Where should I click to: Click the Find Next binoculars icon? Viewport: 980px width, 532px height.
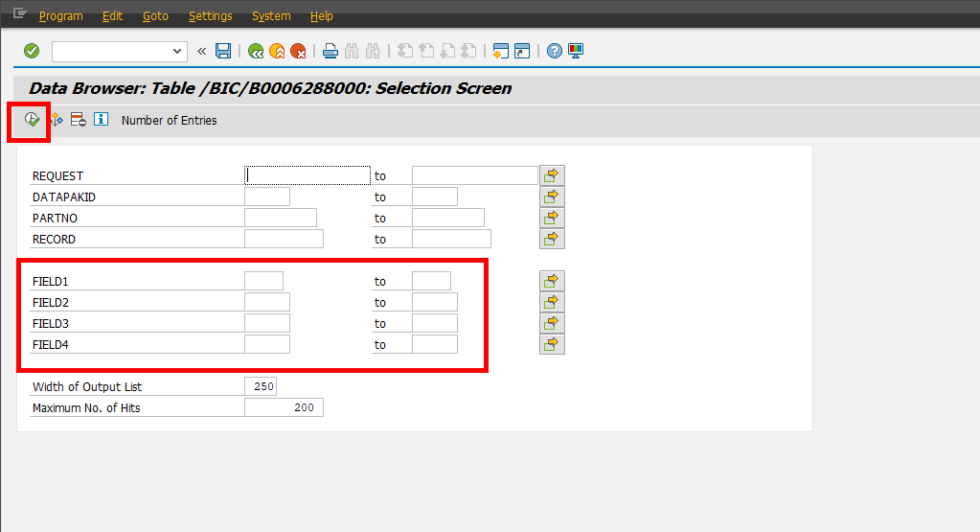(373, 51)
